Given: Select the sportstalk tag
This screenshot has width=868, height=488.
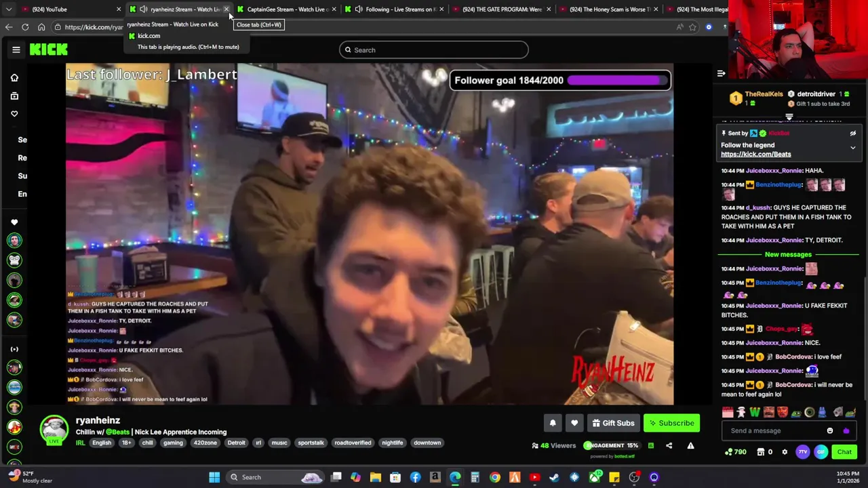Looking at the screenshot, I should 311,443.
